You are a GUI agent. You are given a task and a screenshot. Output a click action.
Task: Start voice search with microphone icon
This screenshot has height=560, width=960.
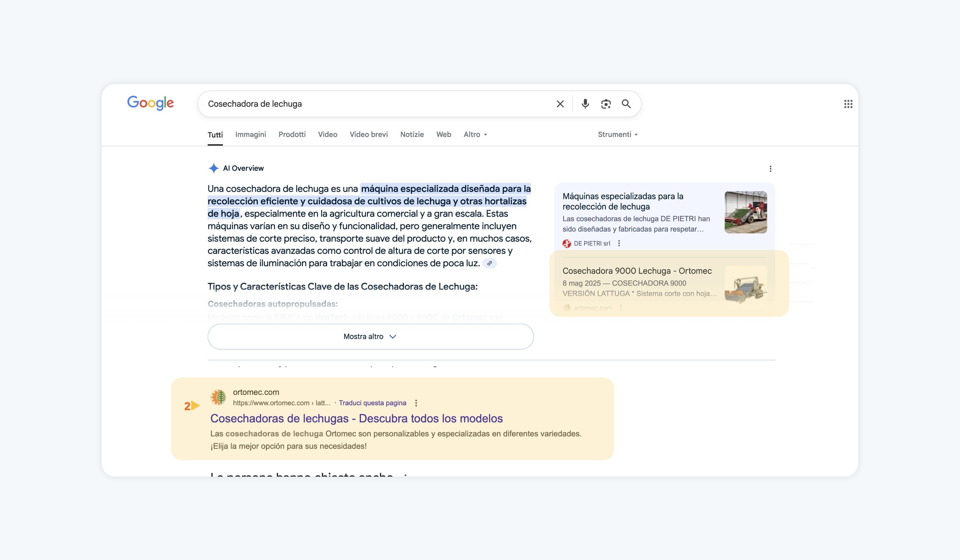pos(585,104)
